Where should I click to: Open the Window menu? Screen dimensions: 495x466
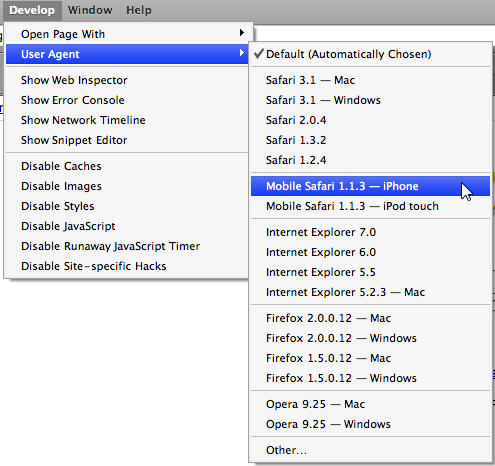pyautogui.click(x=90, y=10)
